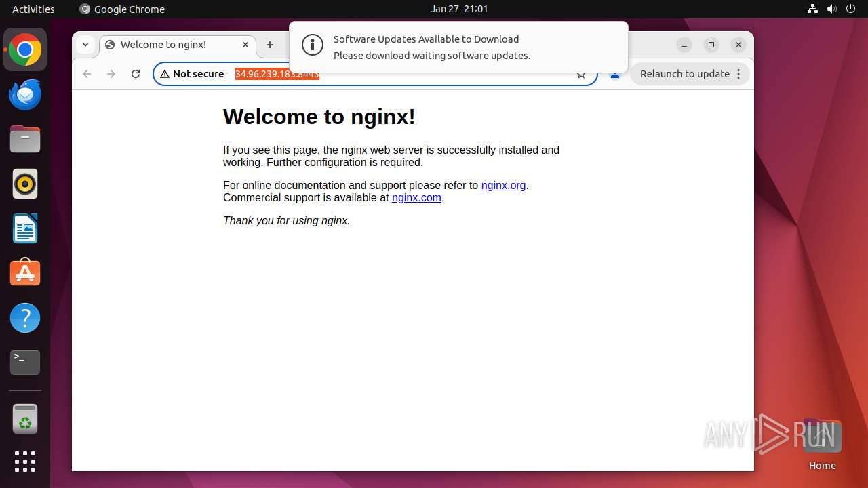Screen dimensions: 868x488
Task: Click the Not secure warning chip
Action: pyautogui.click(x=193, y=74)
